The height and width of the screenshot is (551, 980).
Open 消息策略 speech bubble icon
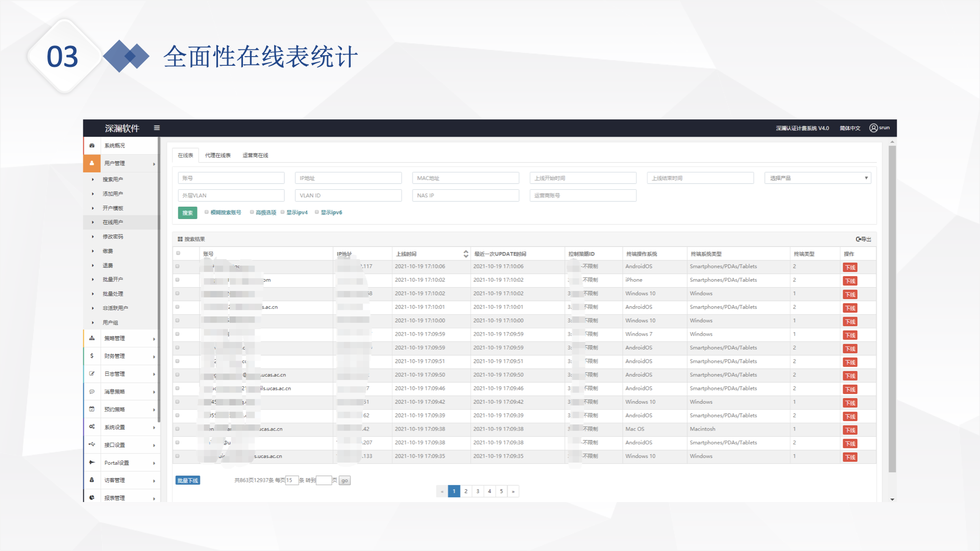pyautogui.click(x=92, y=392)
